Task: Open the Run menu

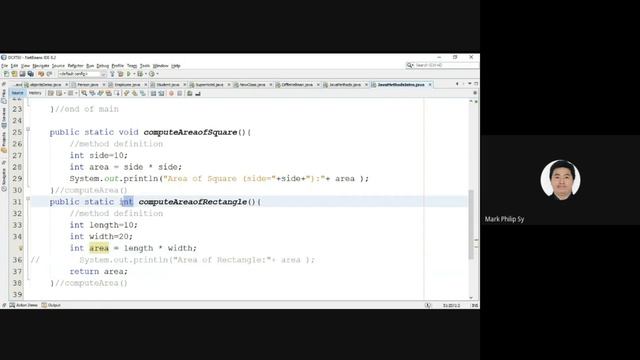Action: click(x=90, y=66)
